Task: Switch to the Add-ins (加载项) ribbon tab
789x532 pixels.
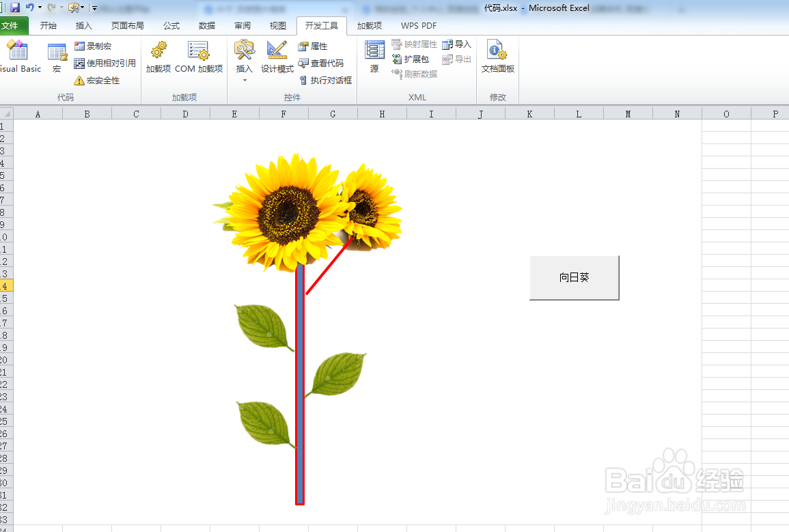Action: 370,26
